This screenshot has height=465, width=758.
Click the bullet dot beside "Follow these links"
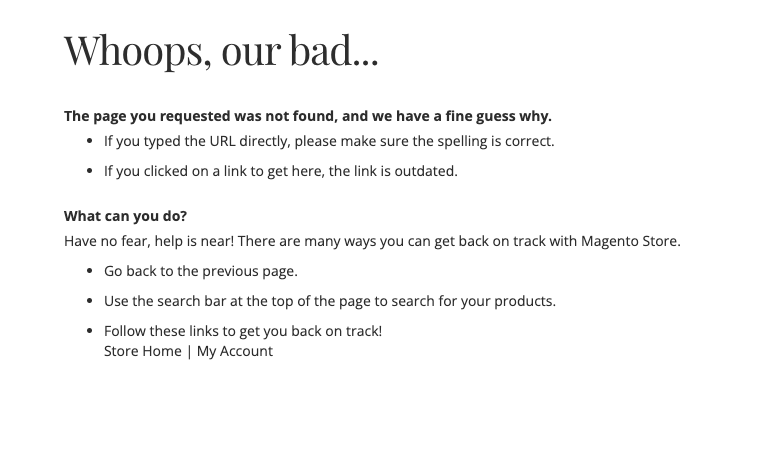(91, 331)
